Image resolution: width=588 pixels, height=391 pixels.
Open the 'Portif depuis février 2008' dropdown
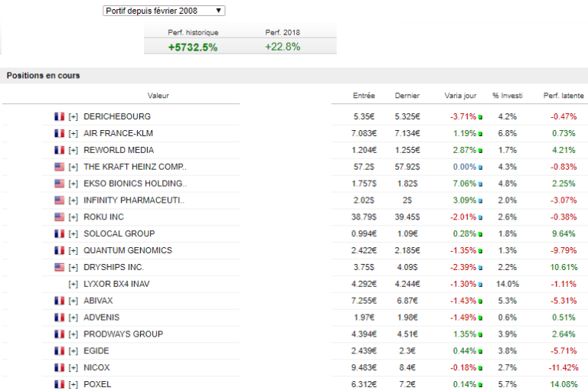tap(164, 11)
